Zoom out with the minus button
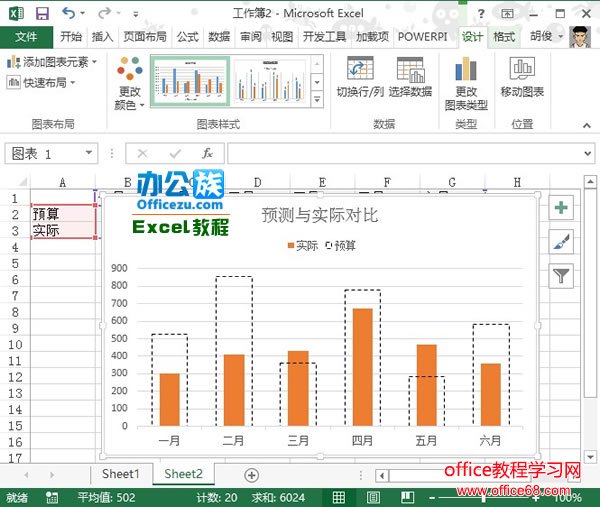600x507 pixels. pyautogui.click(x=432, y=498)
